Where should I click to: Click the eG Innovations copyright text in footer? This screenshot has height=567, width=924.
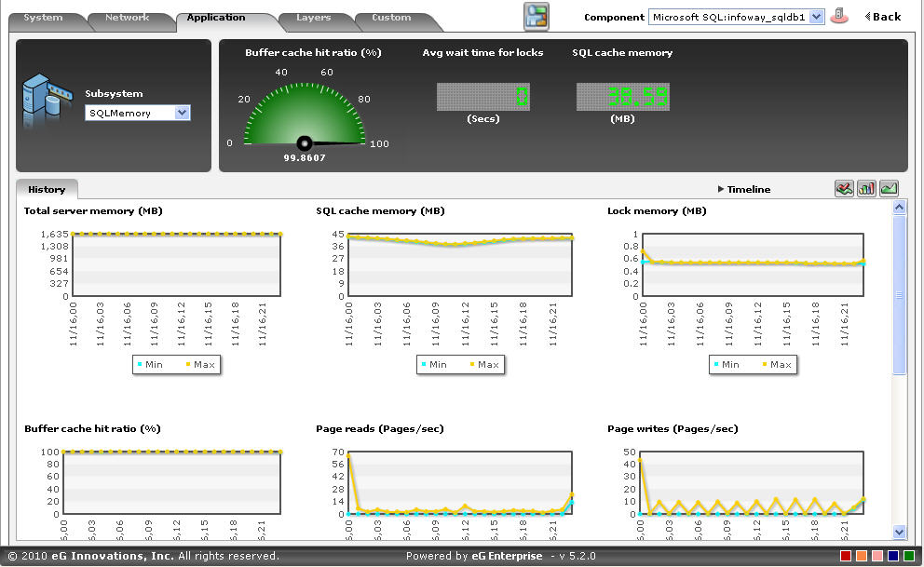point(143,556)
